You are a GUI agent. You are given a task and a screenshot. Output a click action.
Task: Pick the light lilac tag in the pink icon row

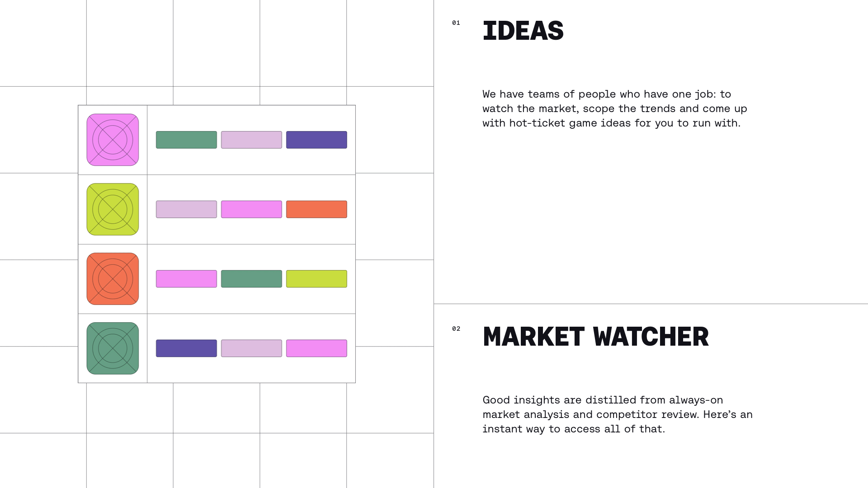(251, 140)
